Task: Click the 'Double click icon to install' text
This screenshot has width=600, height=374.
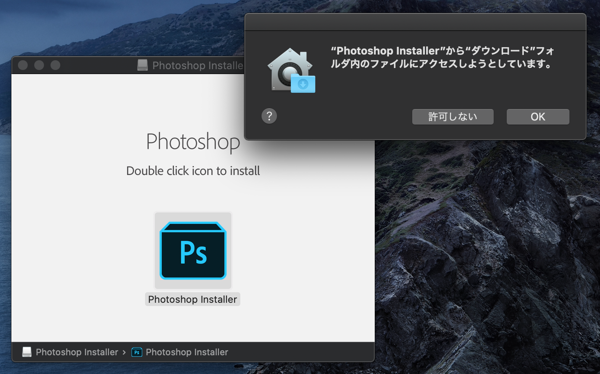Action: tap(193, 171)
